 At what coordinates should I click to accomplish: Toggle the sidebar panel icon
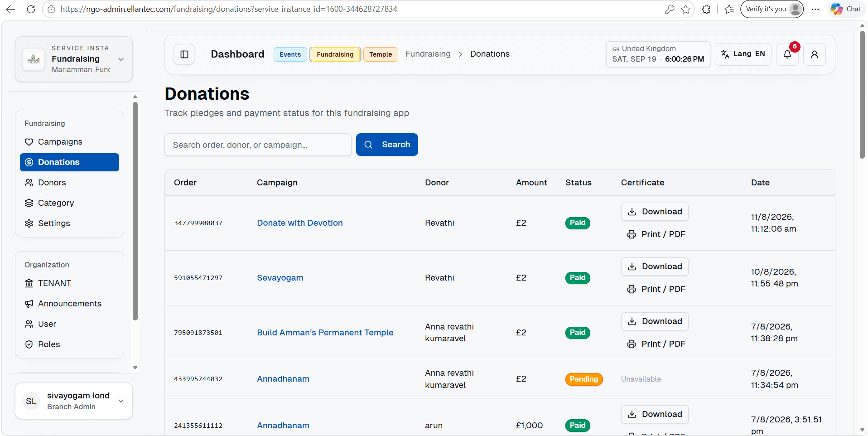pos(184,54)
